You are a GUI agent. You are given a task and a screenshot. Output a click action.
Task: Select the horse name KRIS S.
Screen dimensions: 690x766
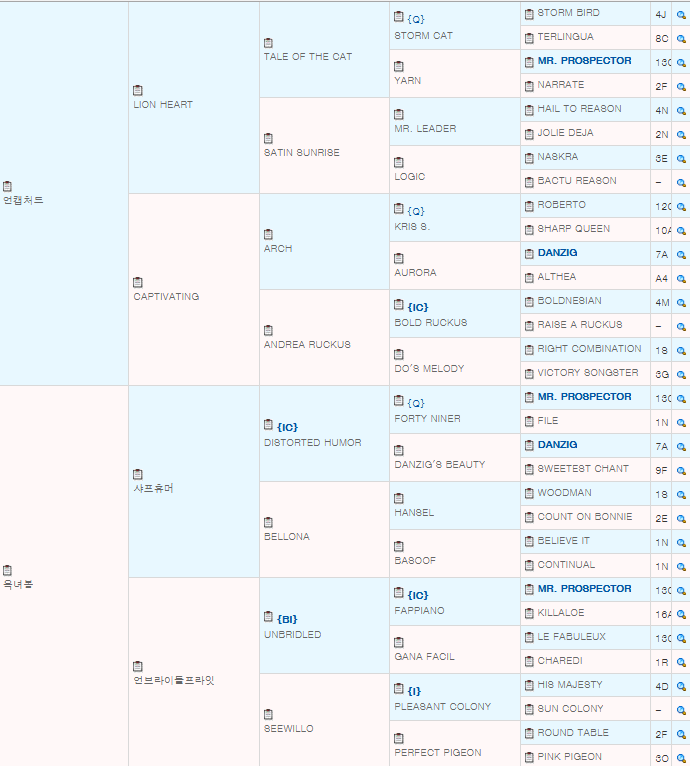coord(412,227)
